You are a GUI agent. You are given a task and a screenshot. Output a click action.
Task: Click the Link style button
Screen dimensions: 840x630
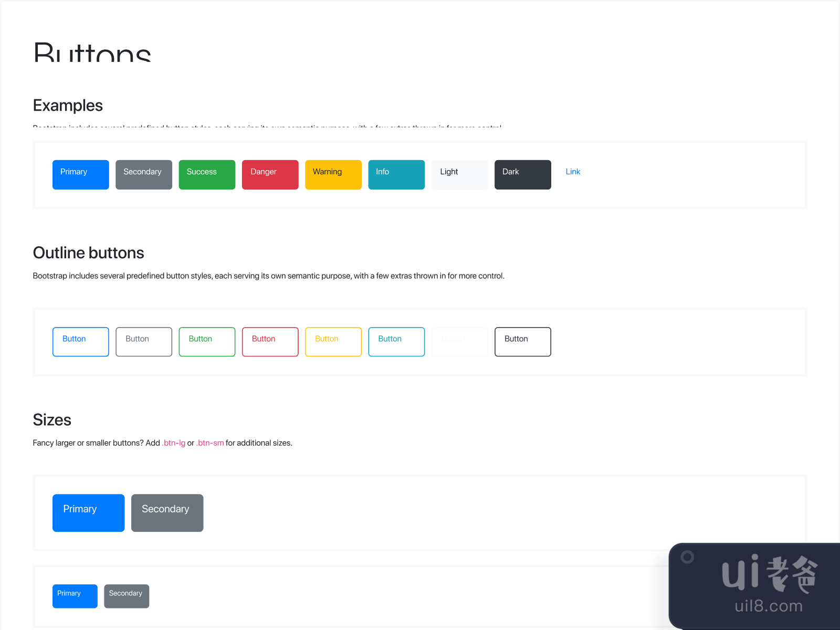(572, 172)
